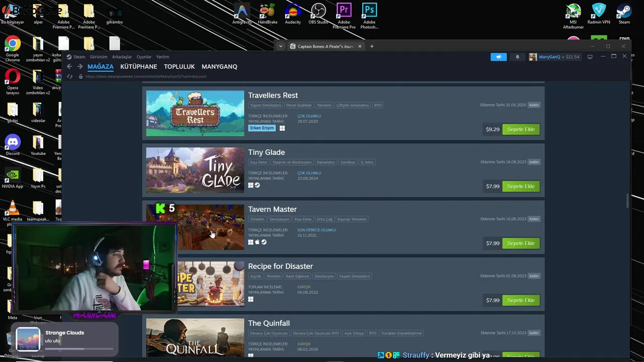The height and width of the screenshot is (362, 644).
Task: Open the Oyunlar menu
Action: (144, 57)
